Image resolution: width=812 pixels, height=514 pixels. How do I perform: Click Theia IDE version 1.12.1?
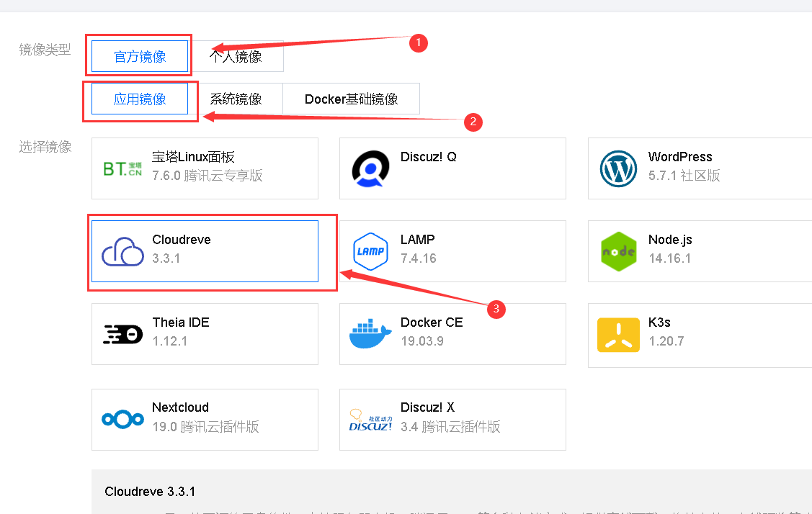pos(170,341)
